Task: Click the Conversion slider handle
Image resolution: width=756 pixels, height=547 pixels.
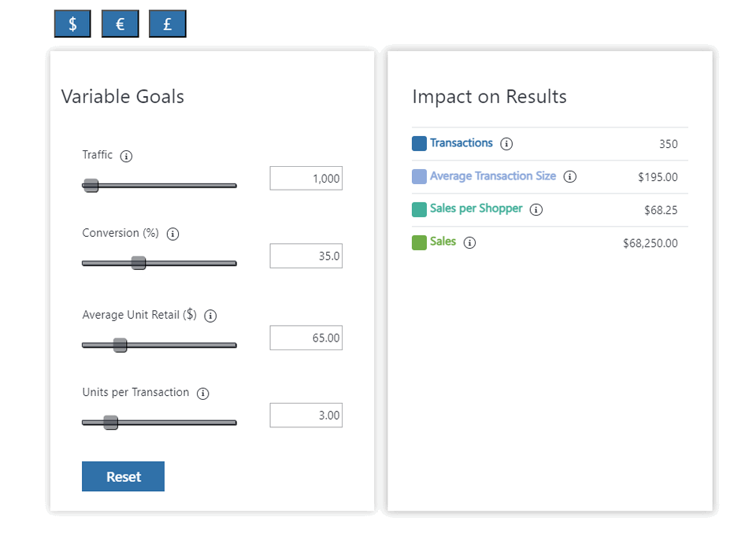Action: (x=139, y=263)
